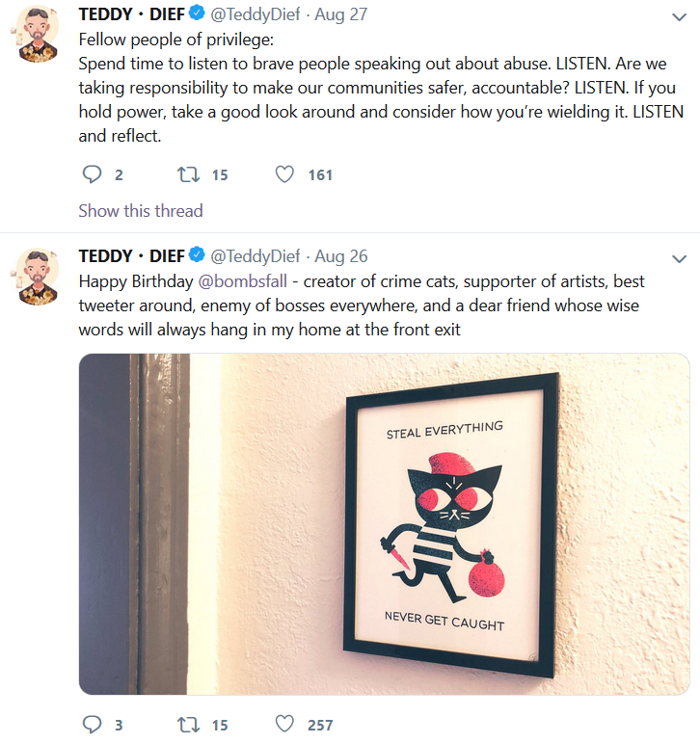Like the Happy Birthday tweet

click(284, 724)
